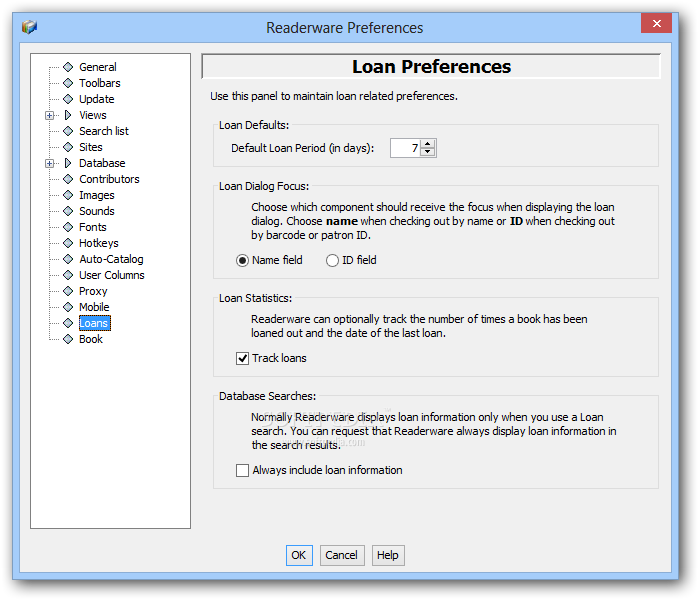Click the diamond icon beside General
Screen dimensions: 699x600
coord(68,67)
